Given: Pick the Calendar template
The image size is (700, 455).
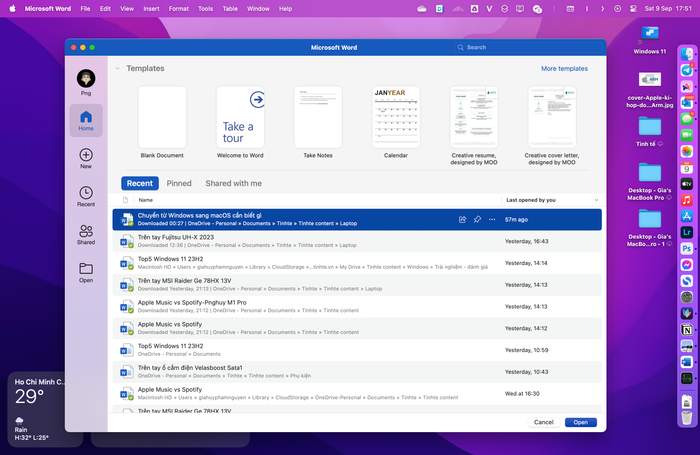Looking at the screenshot, I should (396, 117).
